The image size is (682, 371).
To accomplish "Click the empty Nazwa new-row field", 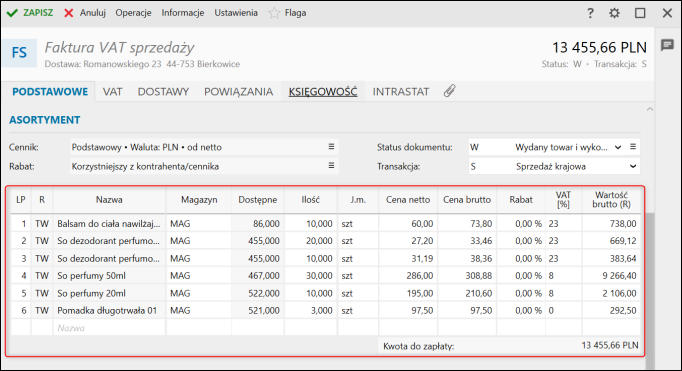I will pos(109,328).
